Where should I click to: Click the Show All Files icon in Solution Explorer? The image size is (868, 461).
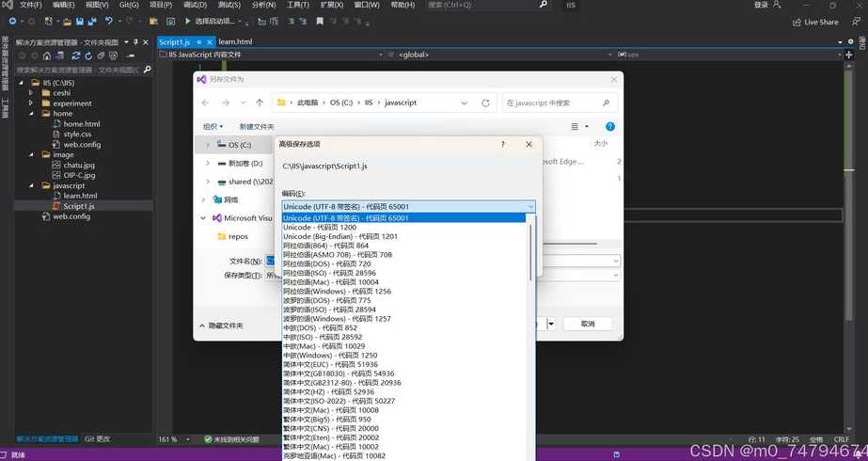(114, 56)
